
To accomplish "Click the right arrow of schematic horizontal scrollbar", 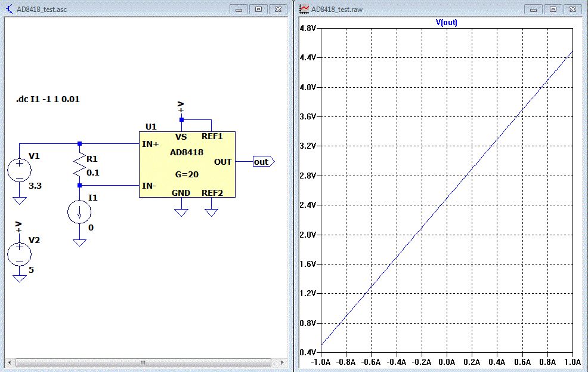I will coord(282,362).
